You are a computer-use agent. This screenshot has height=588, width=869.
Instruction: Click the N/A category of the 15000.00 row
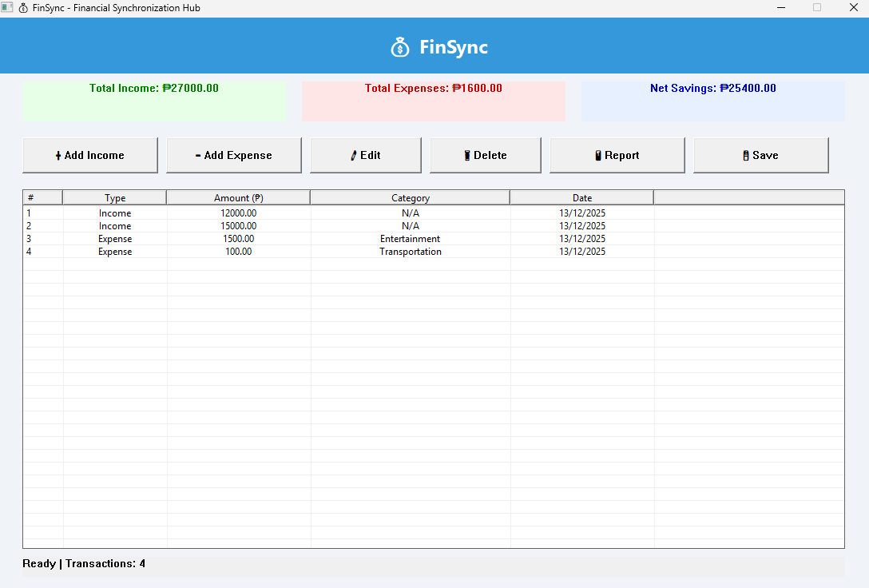(x=410, y=225)
